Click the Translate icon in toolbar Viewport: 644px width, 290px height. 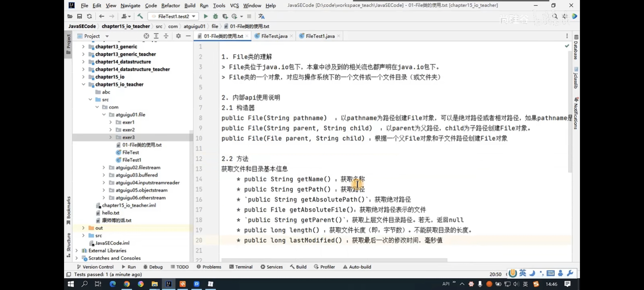click(x=261, y=16)
